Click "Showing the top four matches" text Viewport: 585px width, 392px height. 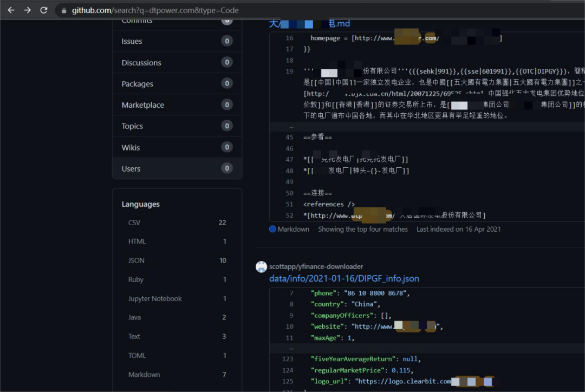tap(362, 229)
